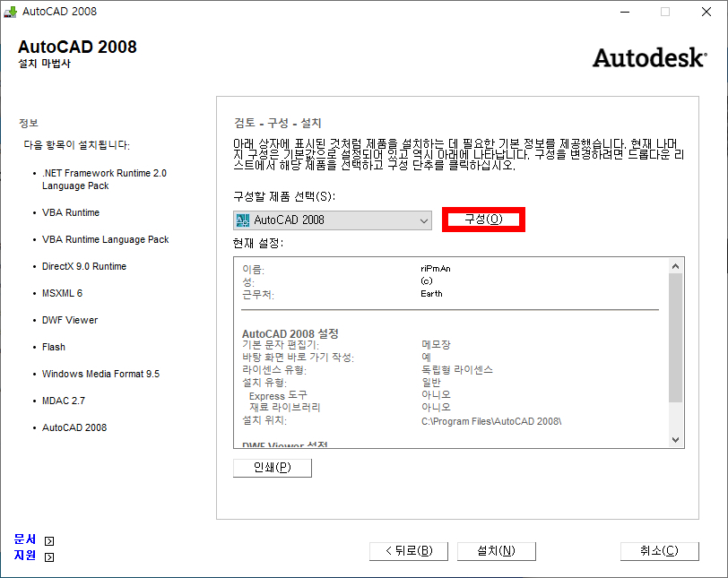This screenshot has height=578, width=728.
Task: Click the 인쇄(P) print button
Action: (272, 468)
